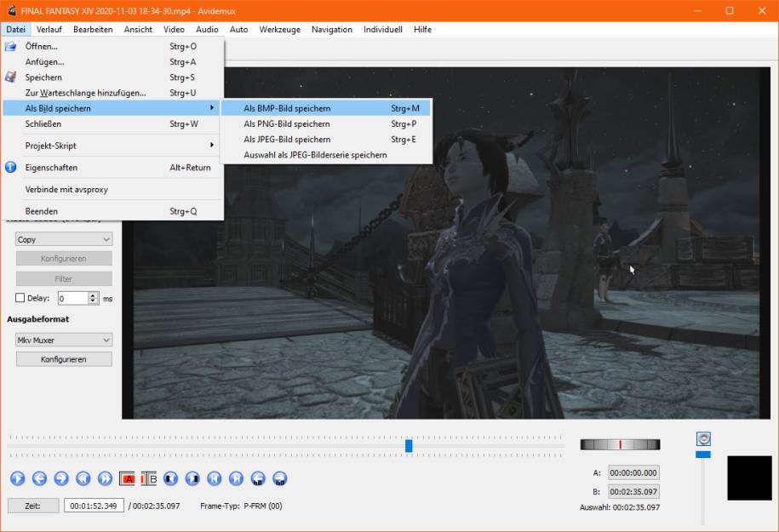
Task: Select Als JPEG-Bild speichern
Action: tap(287, 140)
